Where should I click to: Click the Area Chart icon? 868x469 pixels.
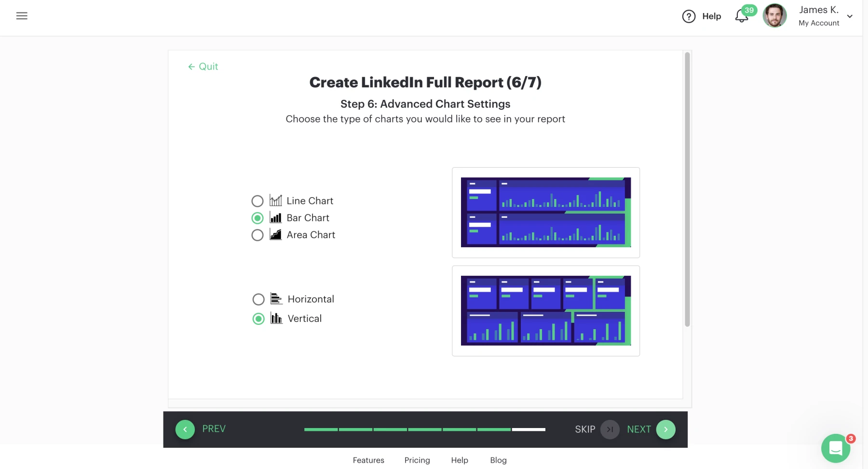pos(276,234)
